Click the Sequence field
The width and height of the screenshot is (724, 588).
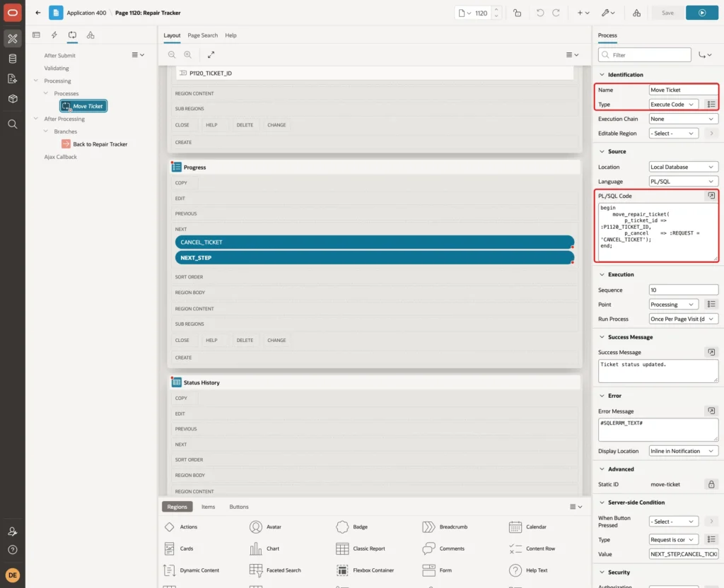(x=684, y=290)
